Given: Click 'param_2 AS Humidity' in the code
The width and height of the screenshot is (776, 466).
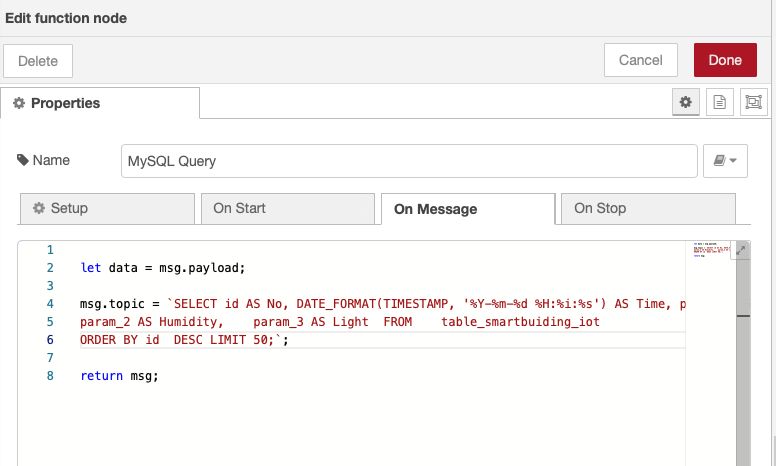Looking at the screenshot, I should pos(148,322).
